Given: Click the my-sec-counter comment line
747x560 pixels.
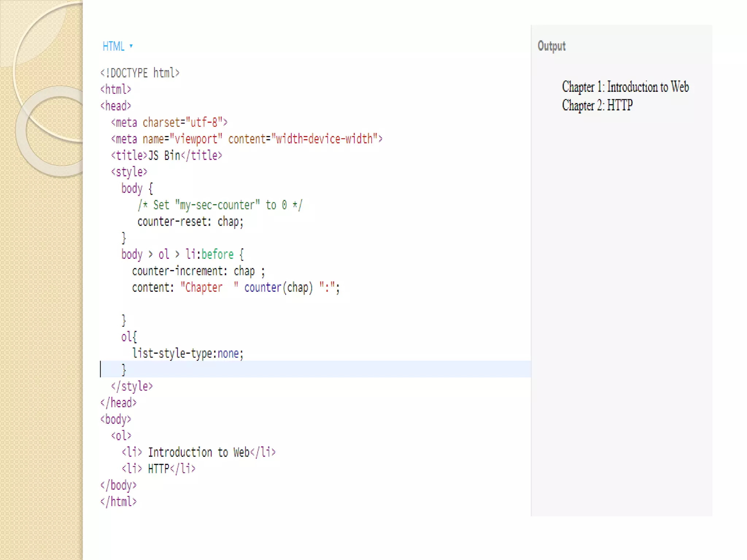Looking at the screenshot, I should point(220,205).
